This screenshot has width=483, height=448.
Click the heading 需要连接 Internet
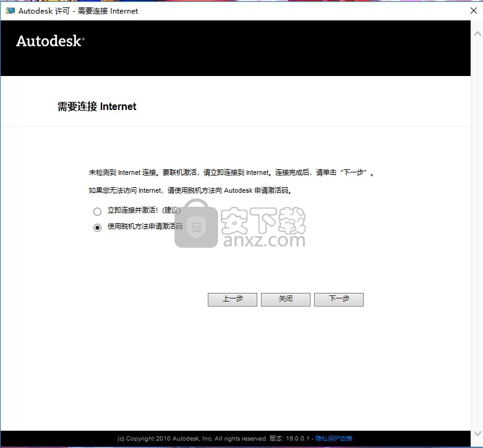pyautogui.click(x=96, y=106)
